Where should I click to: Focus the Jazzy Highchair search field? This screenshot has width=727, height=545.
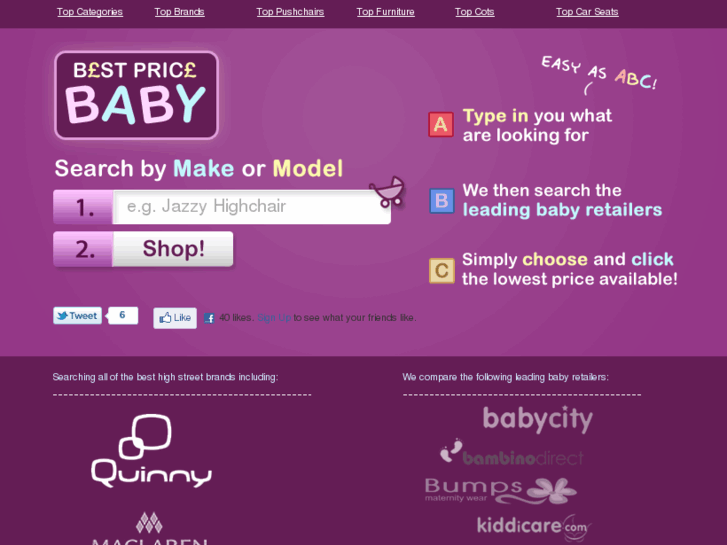(252, 207)
